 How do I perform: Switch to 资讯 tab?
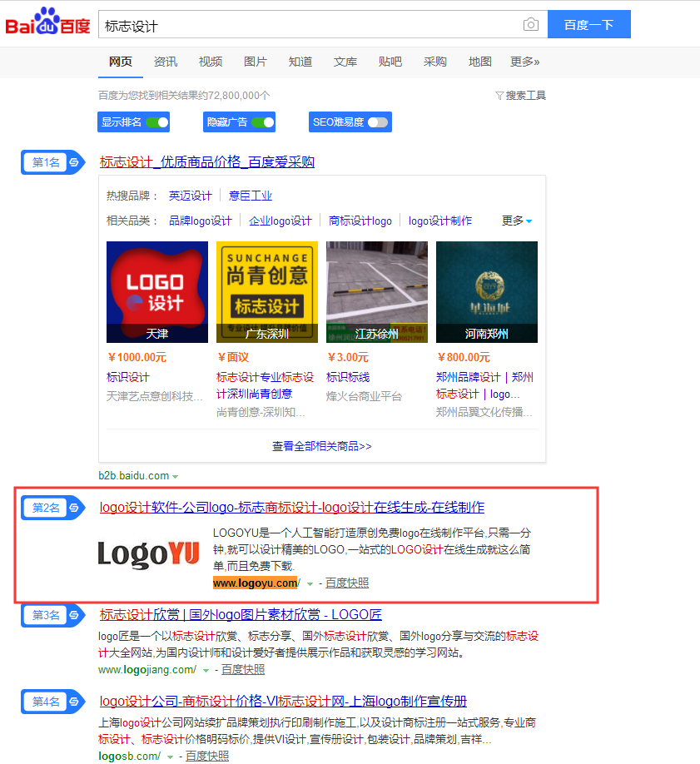click(166, 62)
